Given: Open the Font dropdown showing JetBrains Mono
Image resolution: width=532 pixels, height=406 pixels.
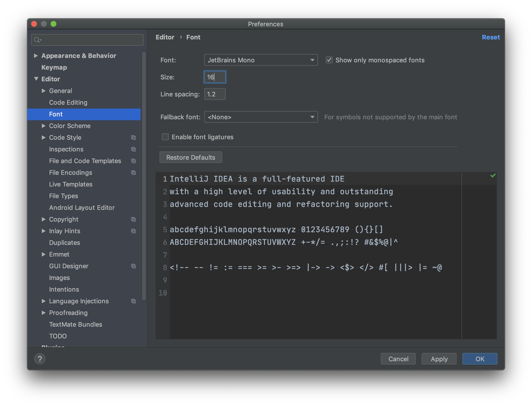Looking at the screenshot, I should (261, 60).
